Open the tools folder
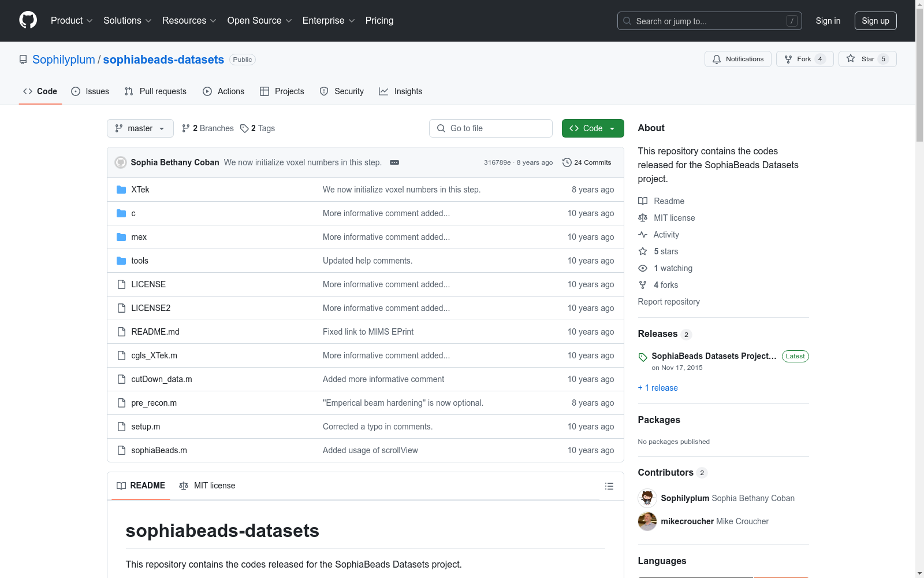This screenshot has width=924, height=578. click(x=140, y=261)
